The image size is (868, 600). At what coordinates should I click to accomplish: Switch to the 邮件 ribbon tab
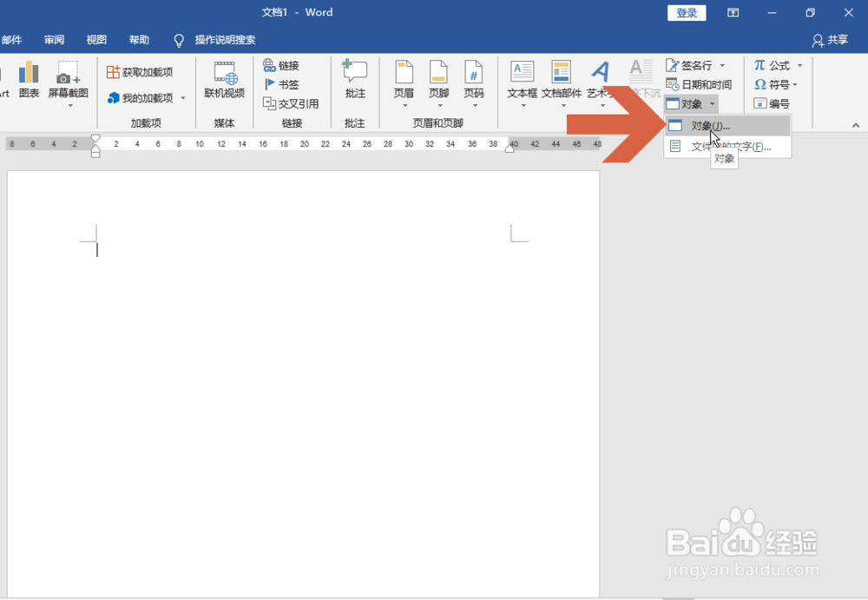11,40
